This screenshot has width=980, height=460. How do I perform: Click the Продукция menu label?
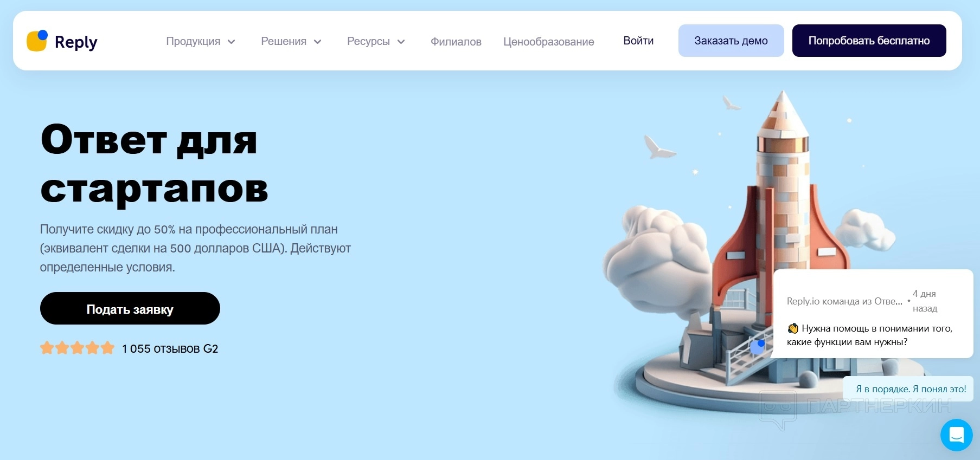point(193,42)
